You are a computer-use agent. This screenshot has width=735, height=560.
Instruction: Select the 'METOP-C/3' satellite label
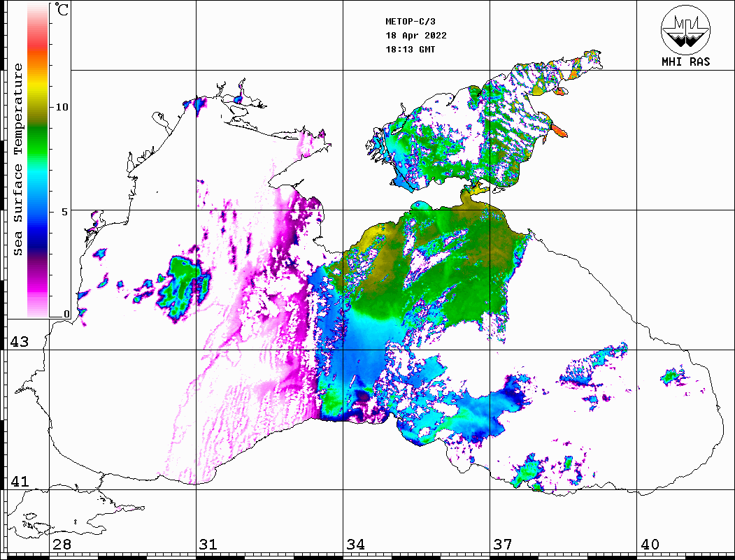410,22
